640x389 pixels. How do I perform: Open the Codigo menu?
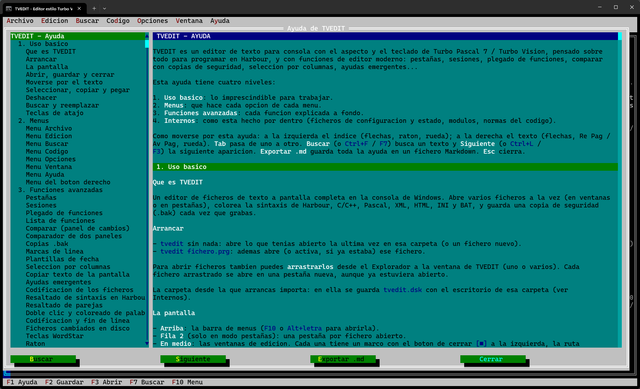point(118,20)
